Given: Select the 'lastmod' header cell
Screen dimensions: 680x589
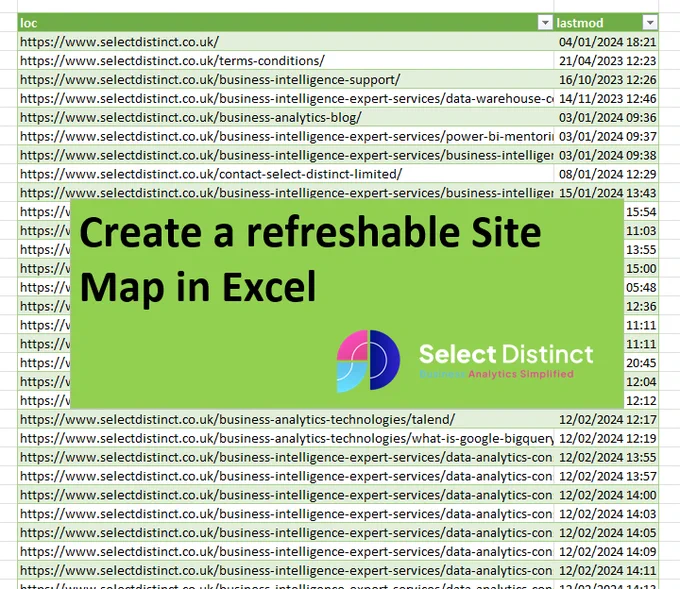Looking at the screenshot, I should click(606, 23).
